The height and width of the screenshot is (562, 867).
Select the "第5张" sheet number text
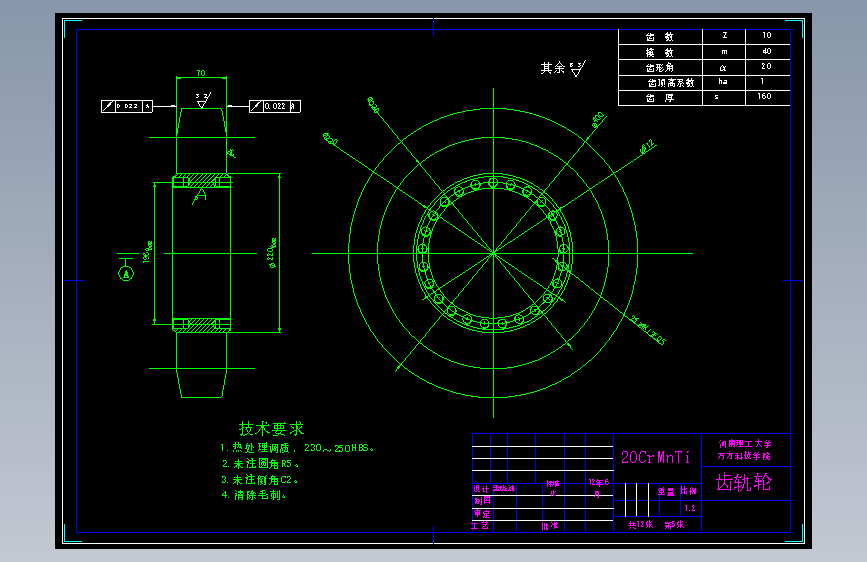(674, 524)
